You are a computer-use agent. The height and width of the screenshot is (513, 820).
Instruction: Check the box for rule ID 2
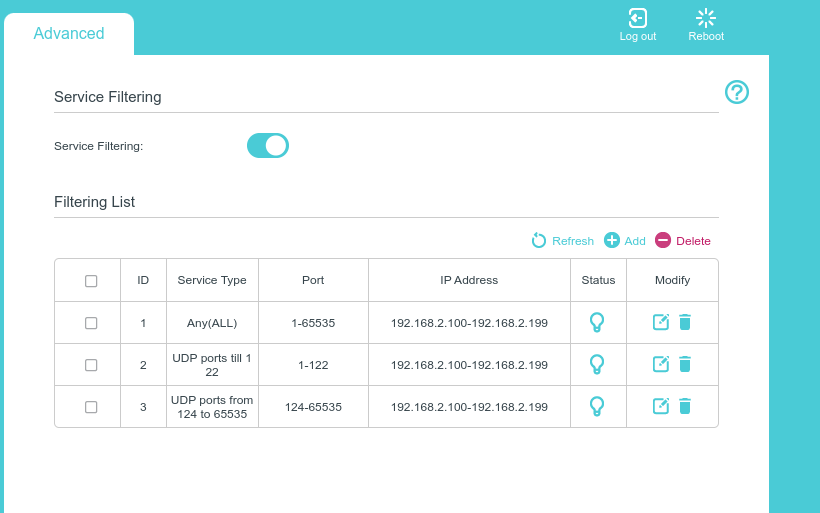91,365
